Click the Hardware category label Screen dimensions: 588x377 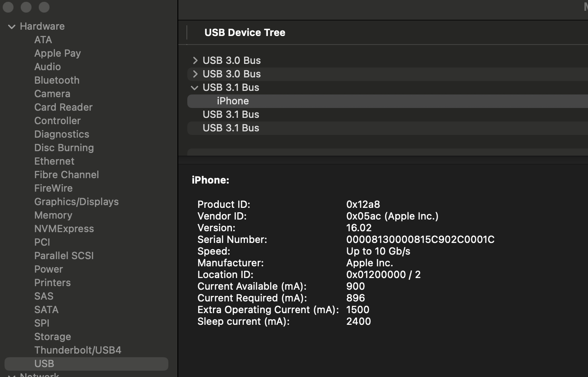pos(42,26)
